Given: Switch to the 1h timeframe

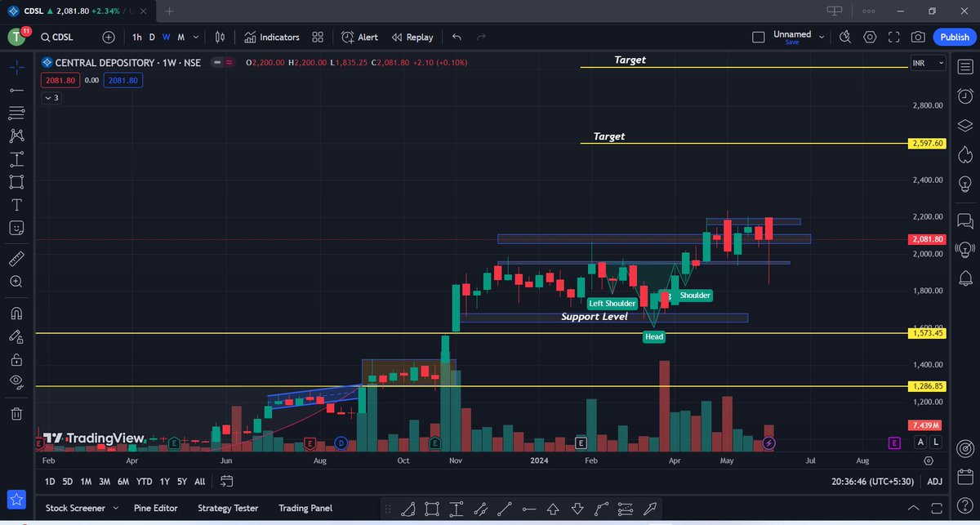Looking at the screenshot, I should pos(136,37).
